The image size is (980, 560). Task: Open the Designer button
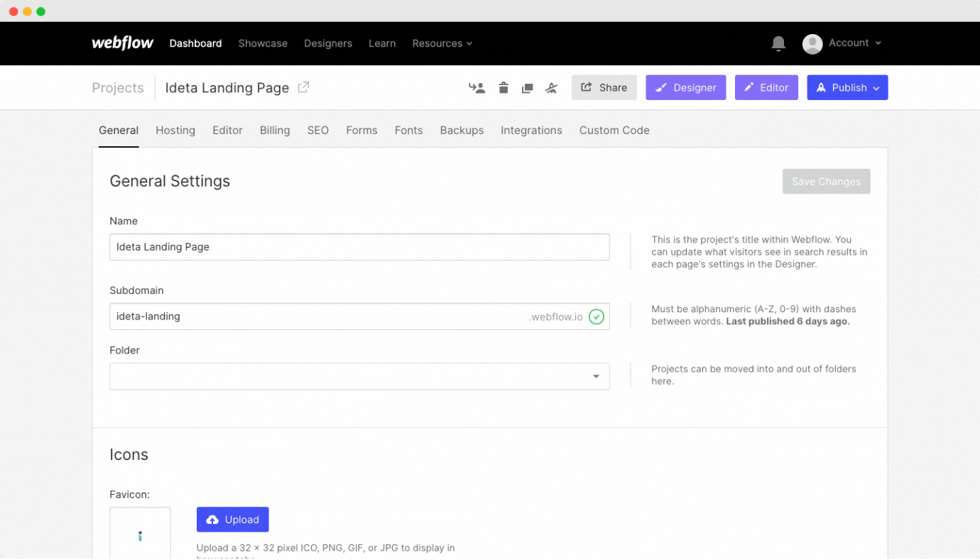tap(686, 87)
